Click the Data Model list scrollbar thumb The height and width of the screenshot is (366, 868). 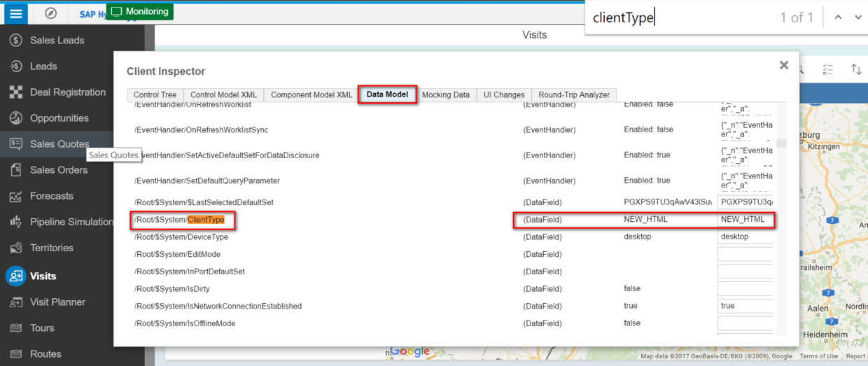[x=782, y=143]
